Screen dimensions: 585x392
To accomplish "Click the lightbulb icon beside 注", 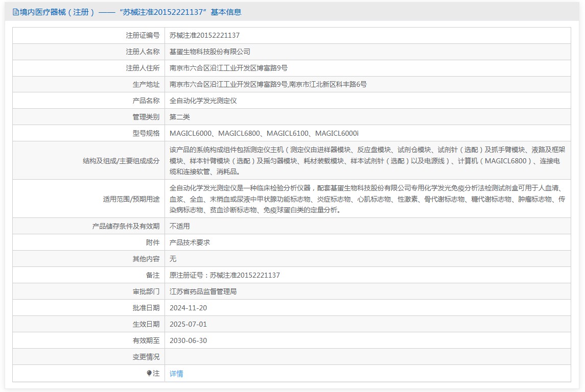I will [149, 373].
